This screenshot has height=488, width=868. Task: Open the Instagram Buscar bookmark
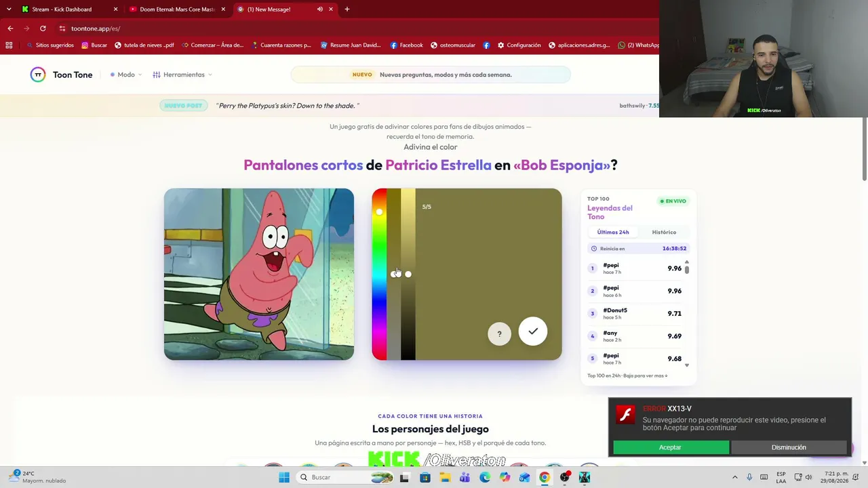tap(94, 45)
